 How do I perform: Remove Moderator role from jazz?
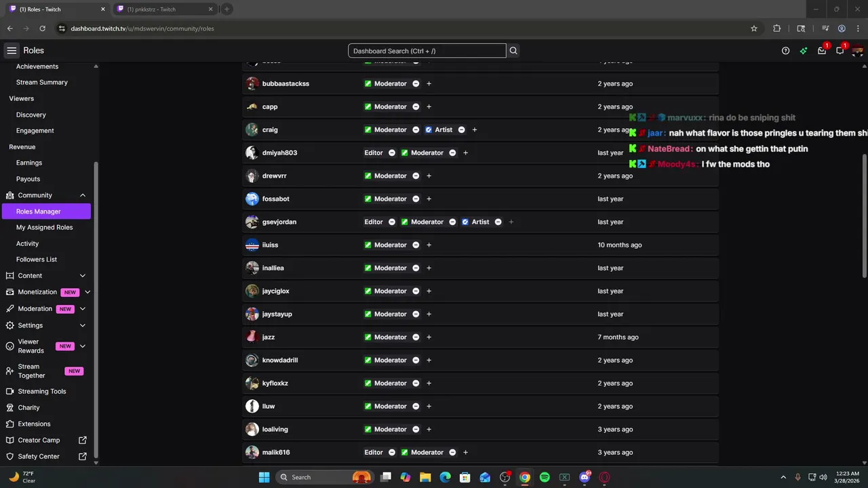[416, 337]
